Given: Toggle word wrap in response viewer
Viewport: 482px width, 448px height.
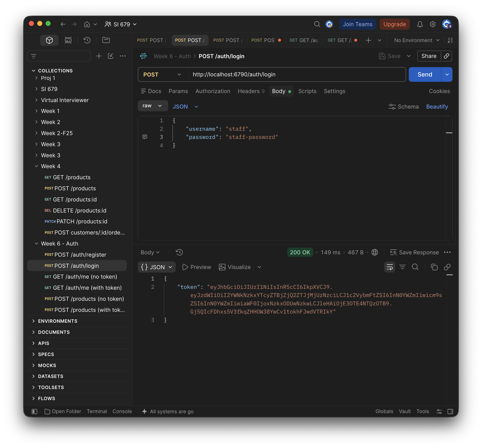Looking at the screenshot, I should [x=389, y=267].
